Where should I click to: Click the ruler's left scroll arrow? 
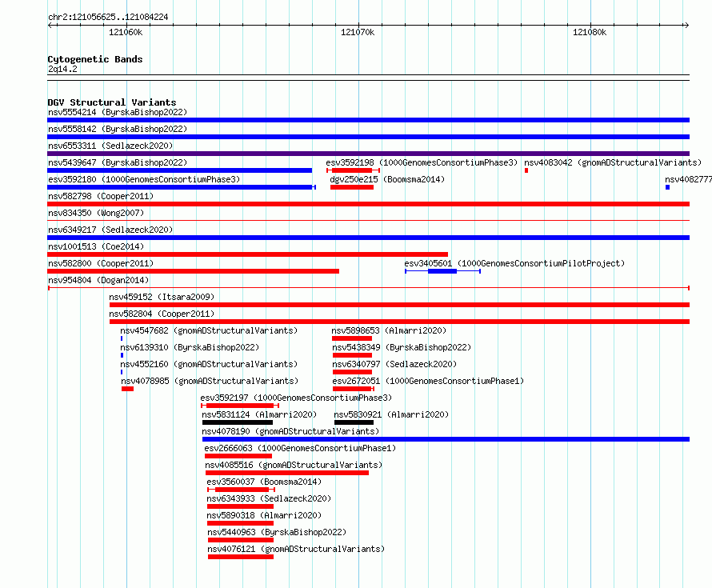pyautogui.click(x=50, y=26)
